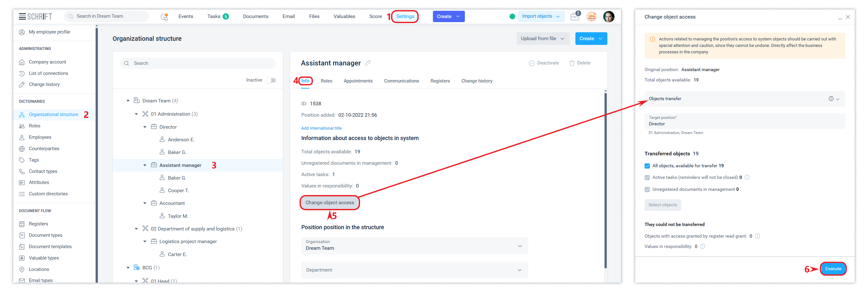This screenshot has width=868, height=294.
Task: Uncheck All objects available for transfer
Action: 647,166
